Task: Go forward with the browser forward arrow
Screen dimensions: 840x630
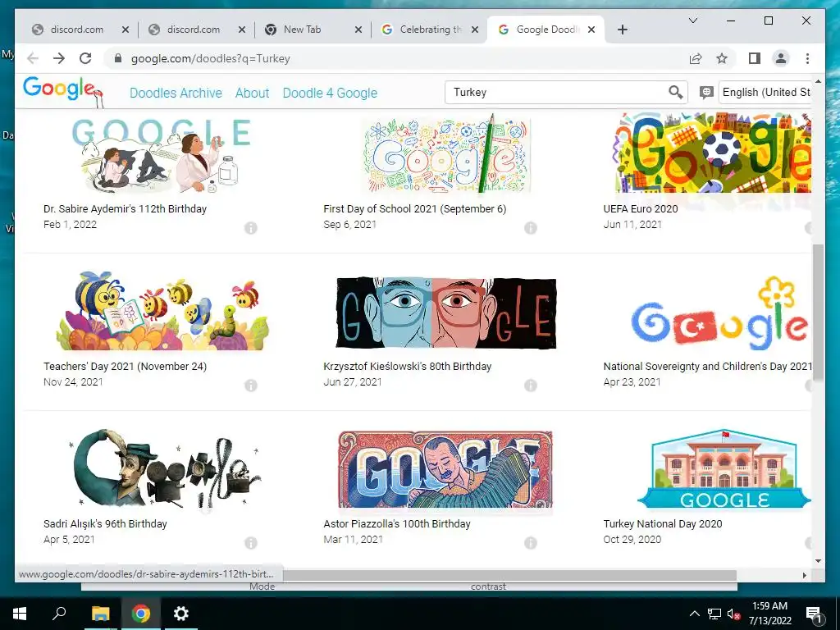Action: 59,58
